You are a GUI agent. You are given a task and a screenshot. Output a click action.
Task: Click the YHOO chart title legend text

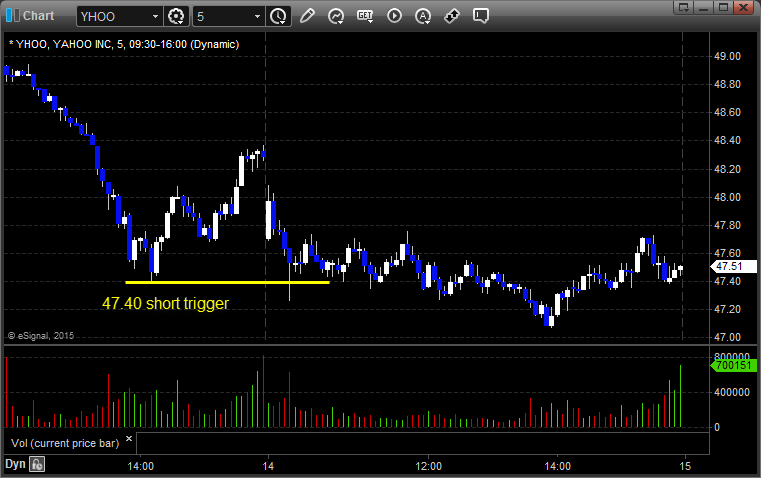[124, 45]
